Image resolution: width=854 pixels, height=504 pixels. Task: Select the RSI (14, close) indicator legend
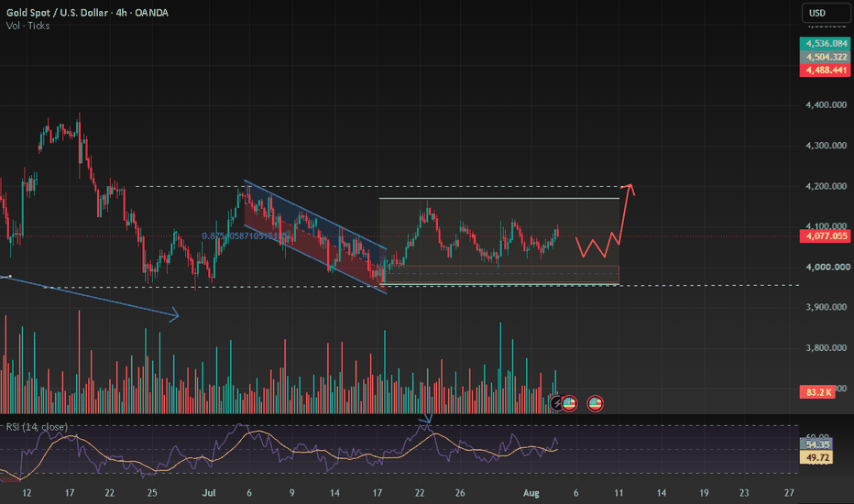(x=37, y=427)
